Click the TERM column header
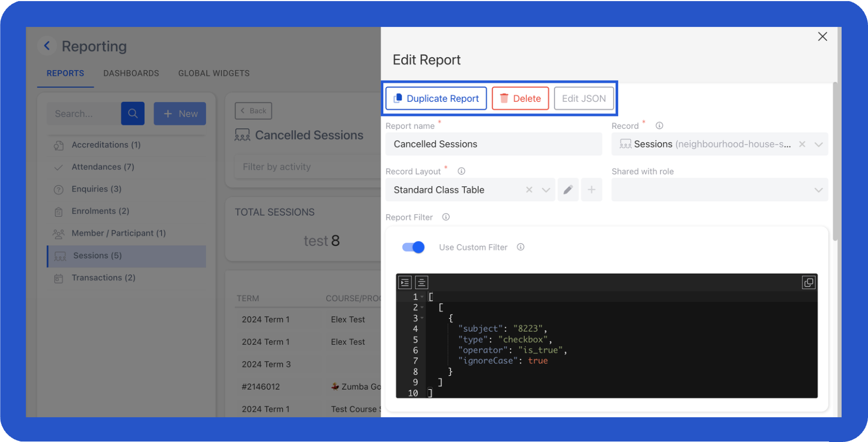Viewport: 868px width, 442px height. [x=248, y=299]
